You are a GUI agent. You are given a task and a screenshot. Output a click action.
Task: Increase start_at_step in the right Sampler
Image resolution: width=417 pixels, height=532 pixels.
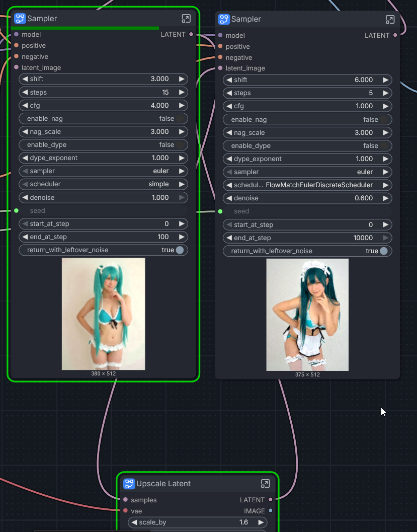(x=386, y=224)
